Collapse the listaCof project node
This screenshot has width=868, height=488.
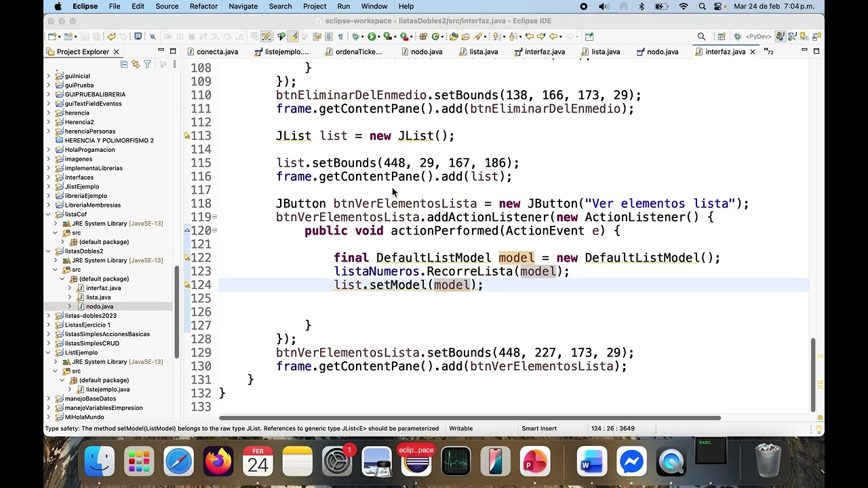[48, 214]
